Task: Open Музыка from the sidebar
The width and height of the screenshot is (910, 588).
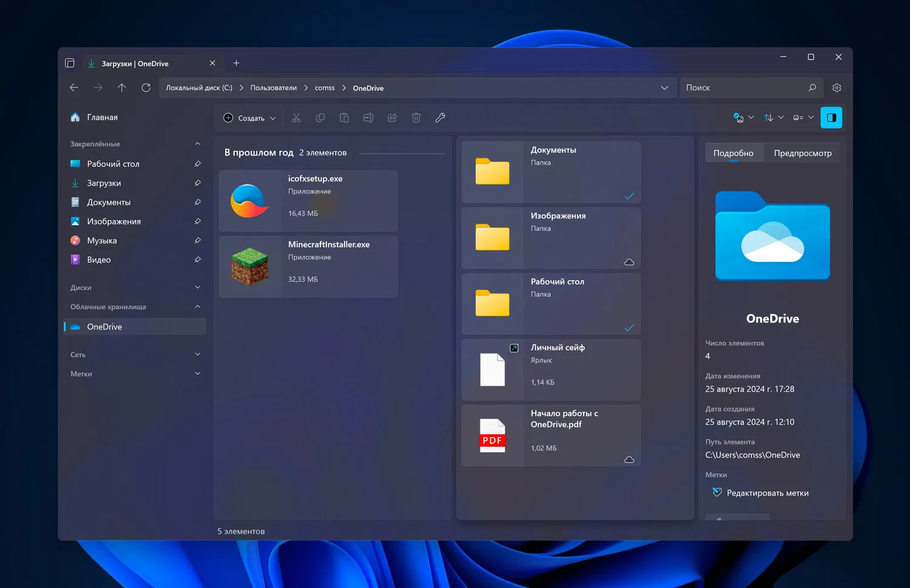Action: 135,241
